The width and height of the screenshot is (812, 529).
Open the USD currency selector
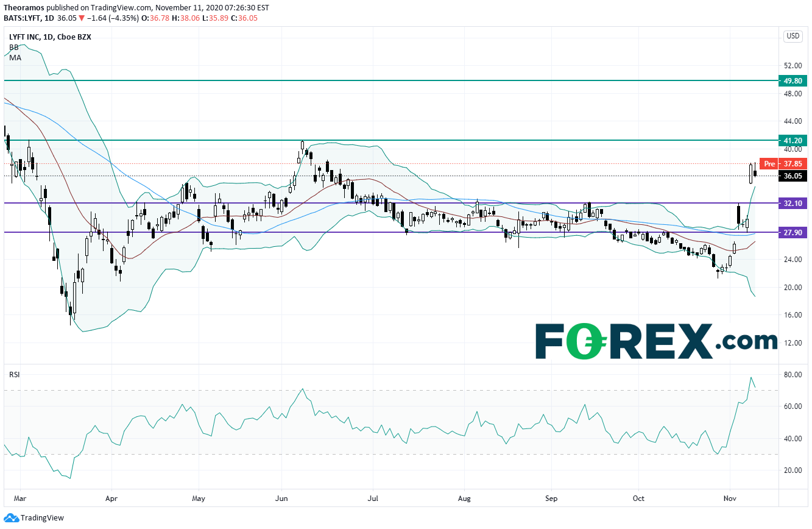[793, 36]
